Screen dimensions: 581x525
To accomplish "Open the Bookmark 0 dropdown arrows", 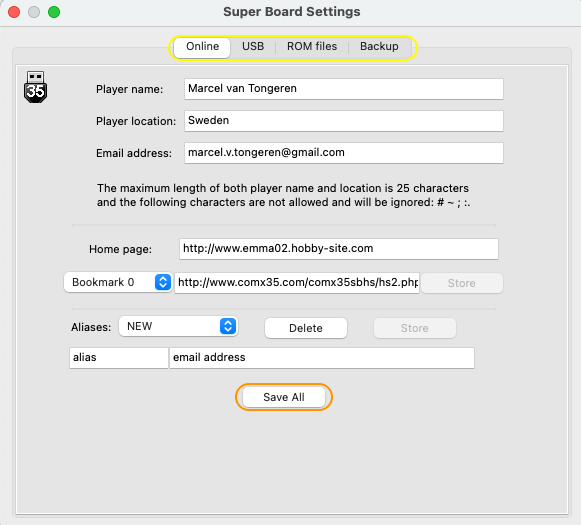I will tap(163, 282).
